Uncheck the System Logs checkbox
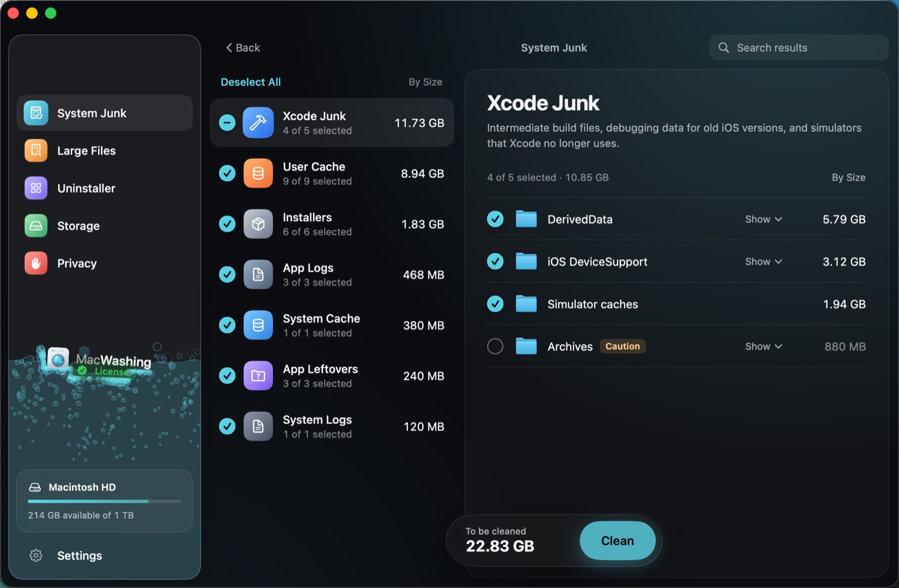 (x=227, y=426)
